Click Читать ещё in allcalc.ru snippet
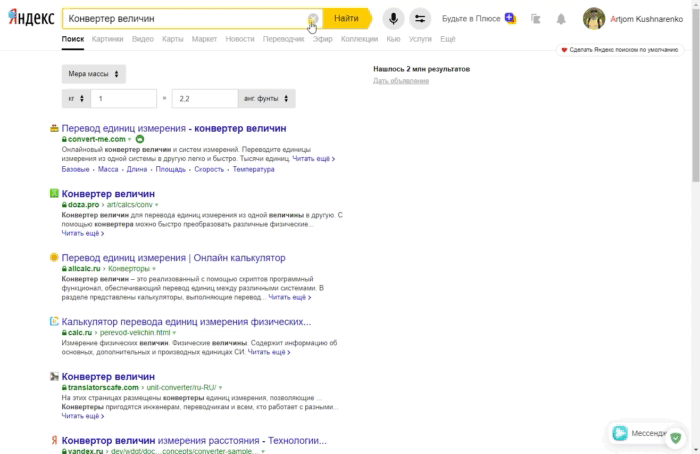Viewport: 700px width, 454px height. tap(289, 297)
